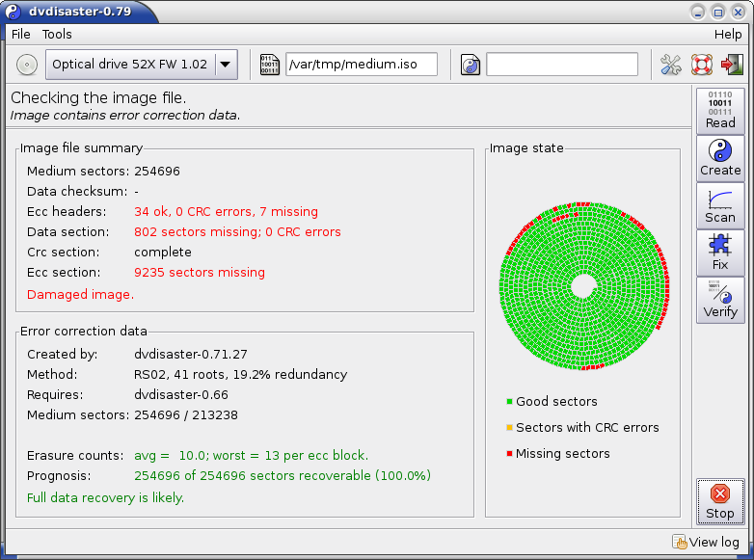Click the empty error correction file field
The width and height of the screenshot is (754, 560).
pos(562,65)
